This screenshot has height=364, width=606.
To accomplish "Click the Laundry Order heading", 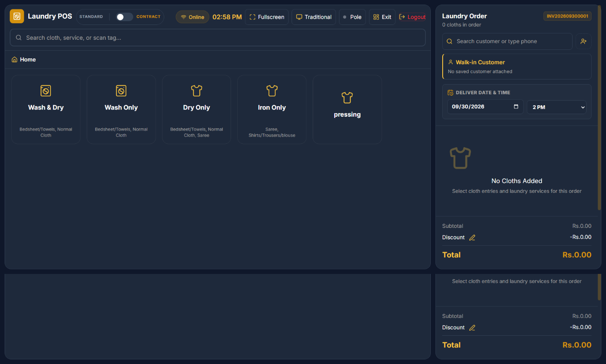I will [465, 16].
